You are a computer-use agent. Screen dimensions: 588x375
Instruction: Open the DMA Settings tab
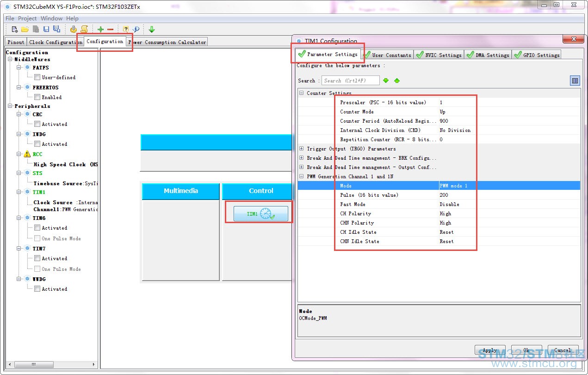point(488,55)
